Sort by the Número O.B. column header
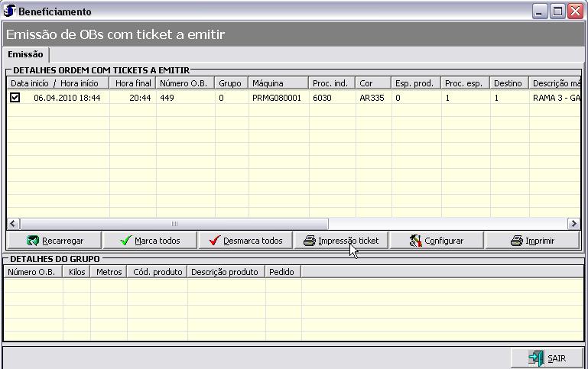 point(185,83)
